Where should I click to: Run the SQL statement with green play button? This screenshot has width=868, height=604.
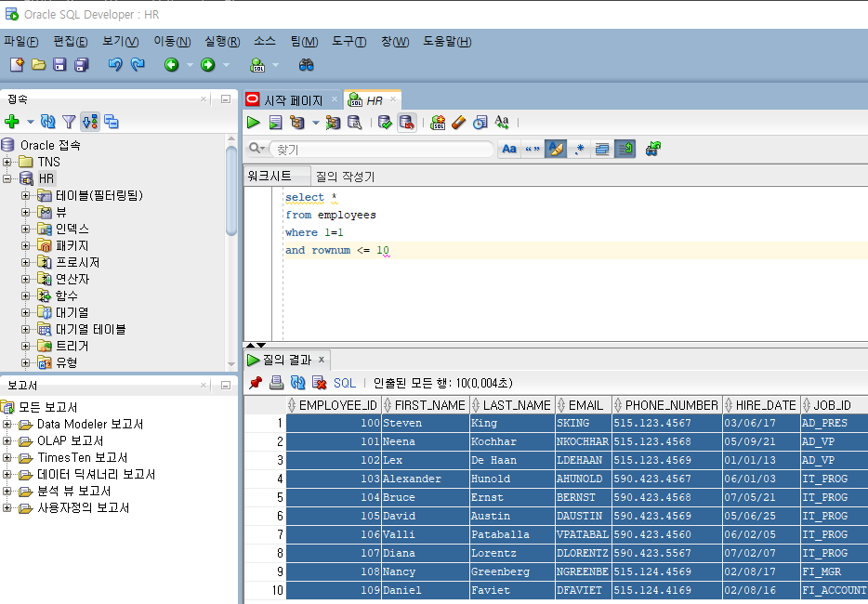(254, 123)
